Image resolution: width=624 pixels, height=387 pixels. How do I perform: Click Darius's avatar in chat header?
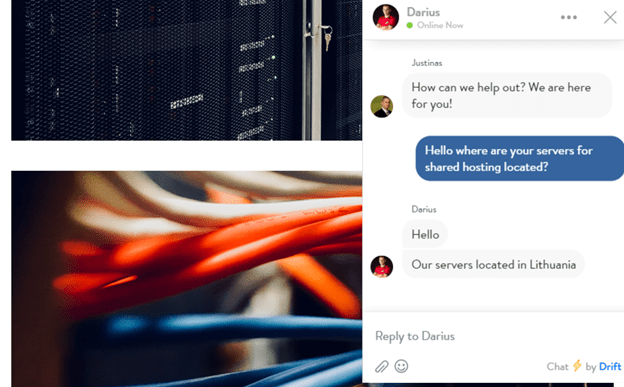click(386, 17)
